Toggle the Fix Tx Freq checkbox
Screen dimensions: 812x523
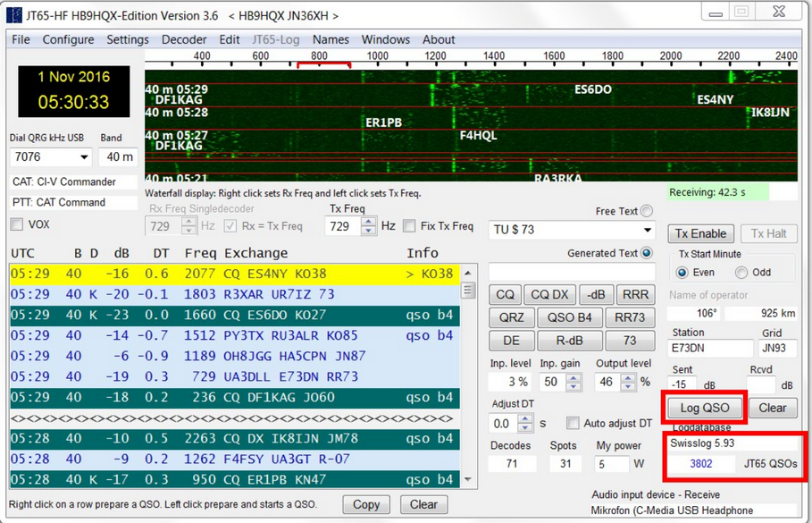(409, 226)
